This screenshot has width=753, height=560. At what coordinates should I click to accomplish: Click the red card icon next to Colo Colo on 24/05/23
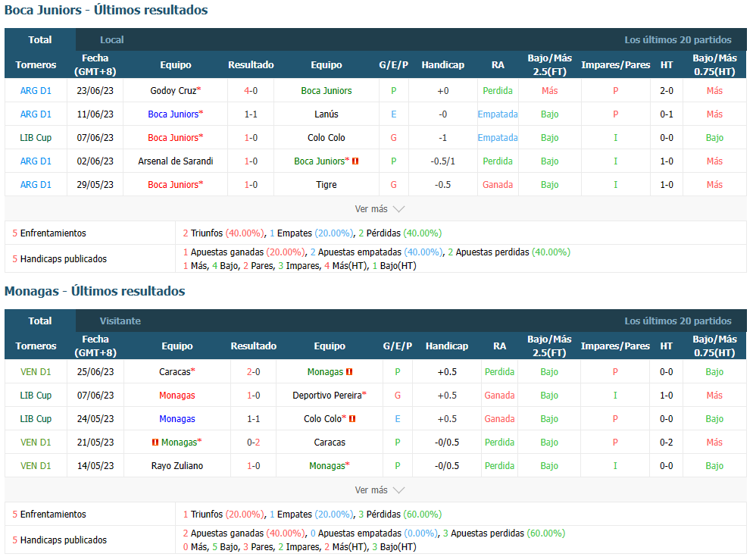pyautogui.click(x=352, y=419)
